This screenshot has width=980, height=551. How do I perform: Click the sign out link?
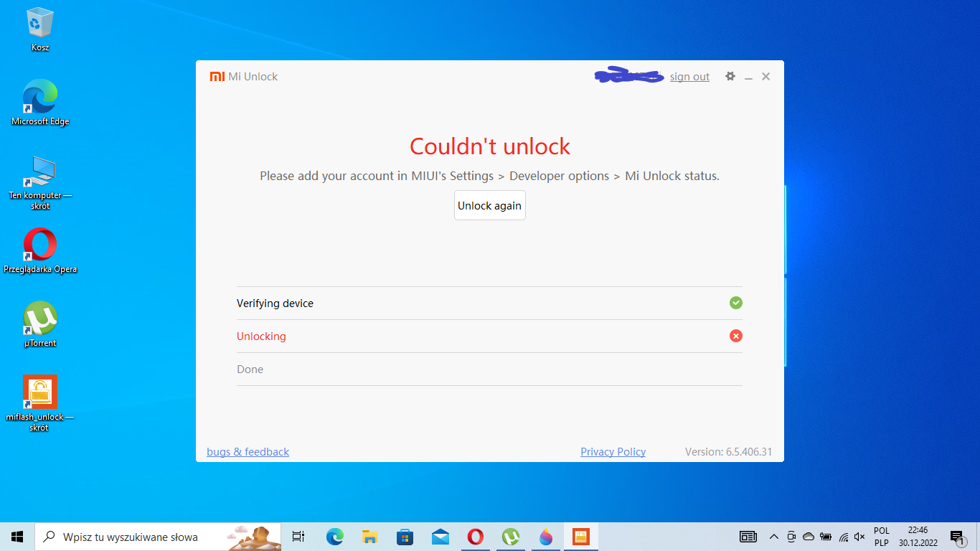tap(689, 77)
